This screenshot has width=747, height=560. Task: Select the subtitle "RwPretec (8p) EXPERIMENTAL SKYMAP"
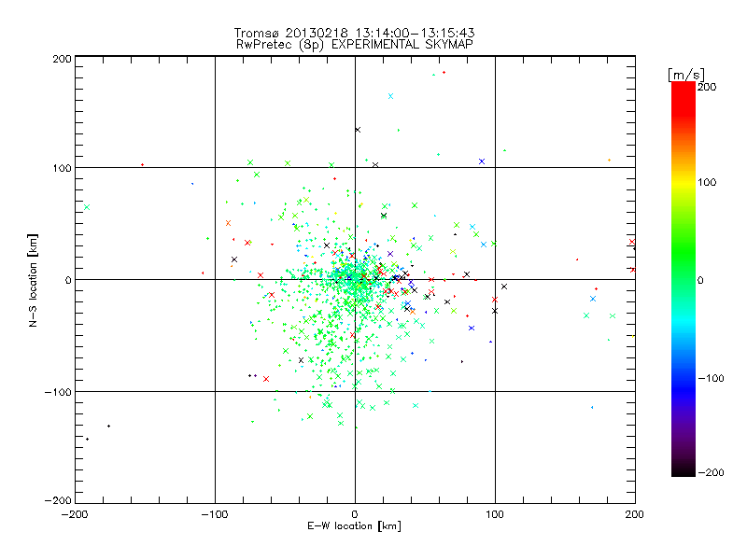click(x=355, y=44)
